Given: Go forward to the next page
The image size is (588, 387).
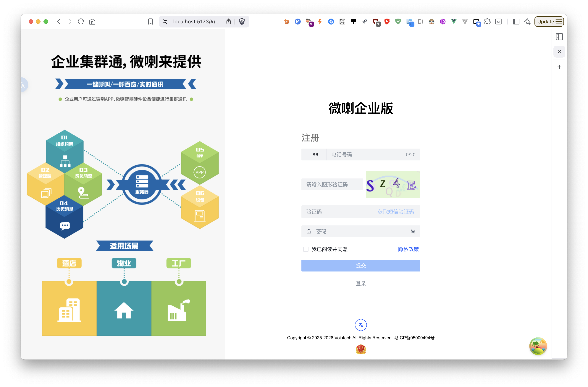Looking at the screenshot, I should click(x=70, y=22).
